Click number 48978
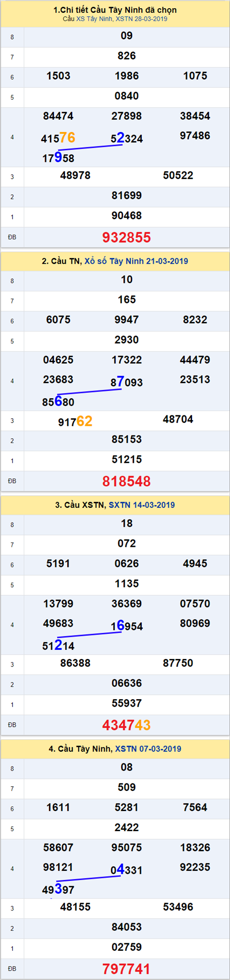This screenshot has height=980, width=230. point(75,176)
